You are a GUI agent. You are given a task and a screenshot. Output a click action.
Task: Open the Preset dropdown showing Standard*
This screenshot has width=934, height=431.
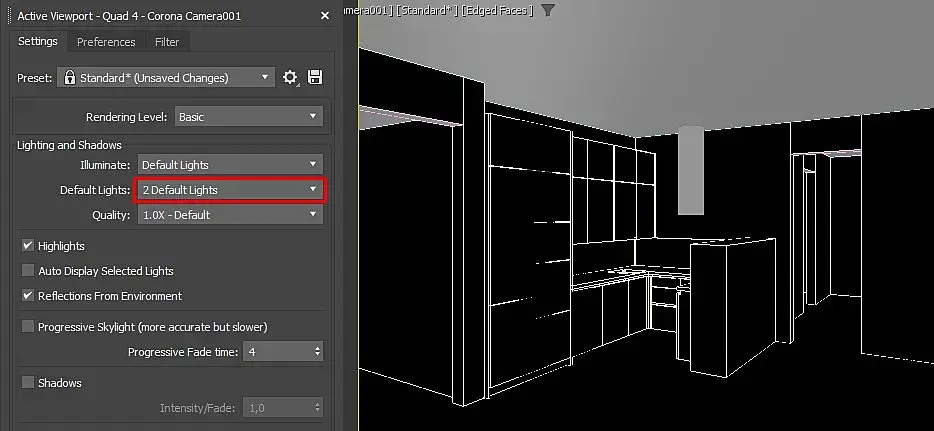pyautogui.click(x=166, y=77)
